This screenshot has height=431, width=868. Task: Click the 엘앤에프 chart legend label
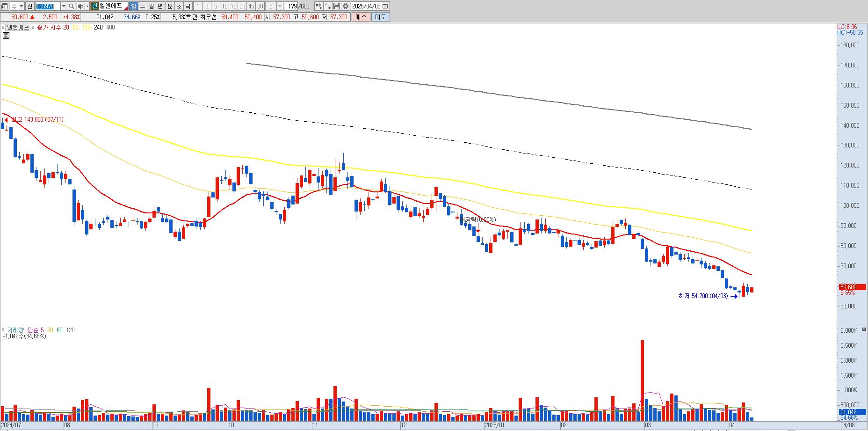click(18, 27)
